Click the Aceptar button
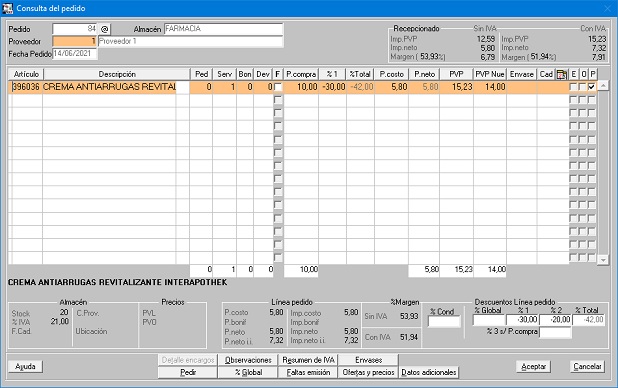The width and height of the screenshot is (618, 388). [x=533, y=366]
